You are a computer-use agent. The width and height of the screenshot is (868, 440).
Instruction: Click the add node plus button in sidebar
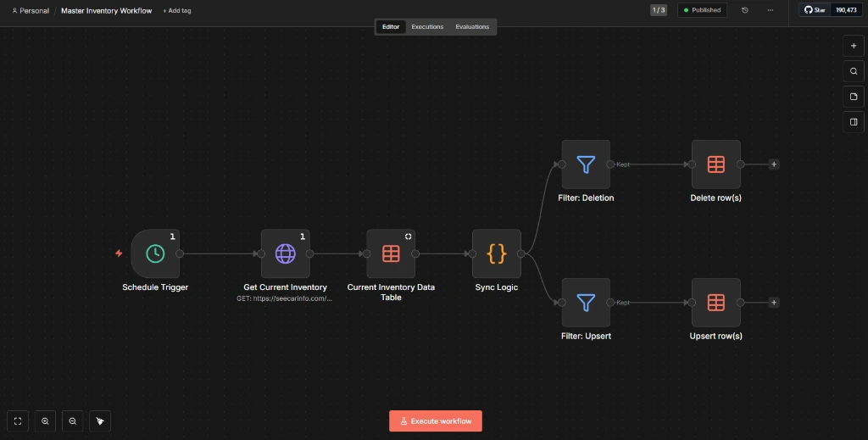[853, 46]
